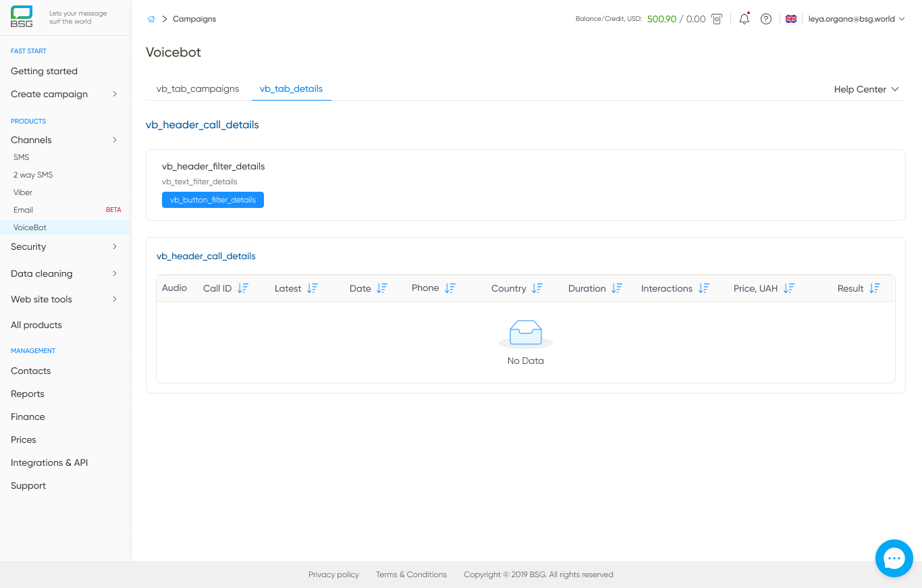The width and height of the screenshot is (922, 588).
Task: Open the Privacy policy link
Action: pos(333,574)
